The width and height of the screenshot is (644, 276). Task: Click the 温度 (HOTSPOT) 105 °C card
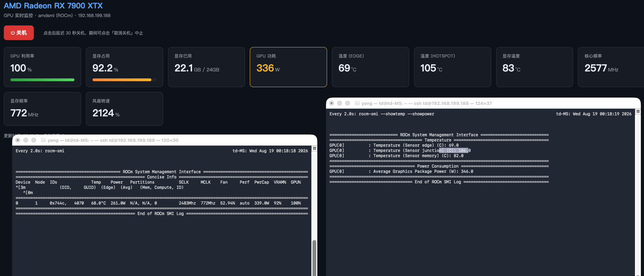click(x=453, y=67)
